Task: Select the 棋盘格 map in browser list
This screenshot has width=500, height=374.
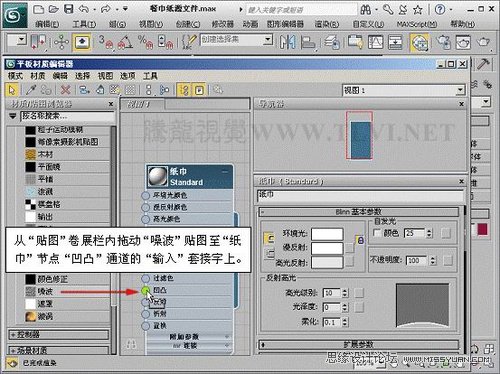Action: (67, 204)
